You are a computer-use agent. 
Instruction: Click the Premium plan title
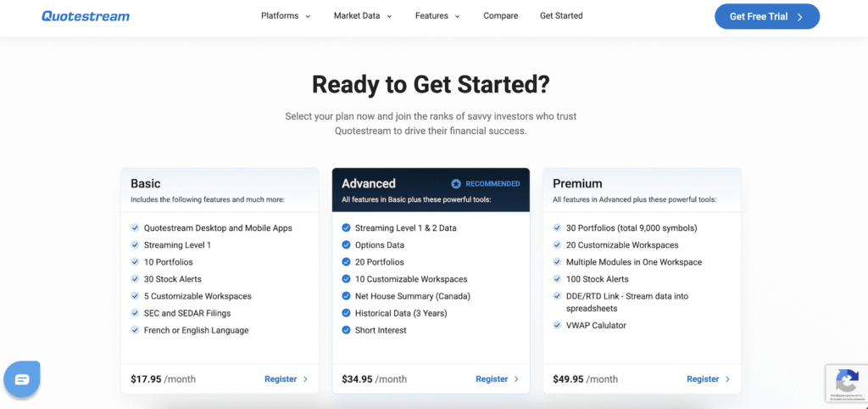(x=577, y=183)
